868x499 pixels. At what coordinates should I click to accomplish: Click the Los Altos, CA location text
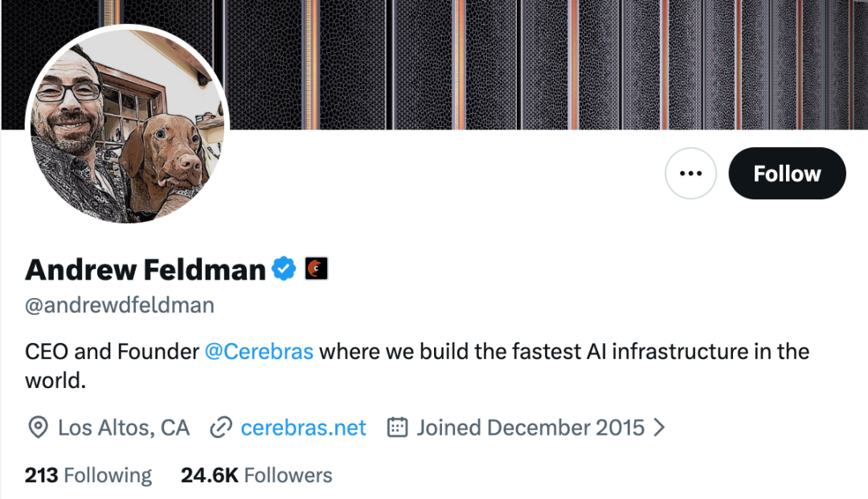(124, 427)
